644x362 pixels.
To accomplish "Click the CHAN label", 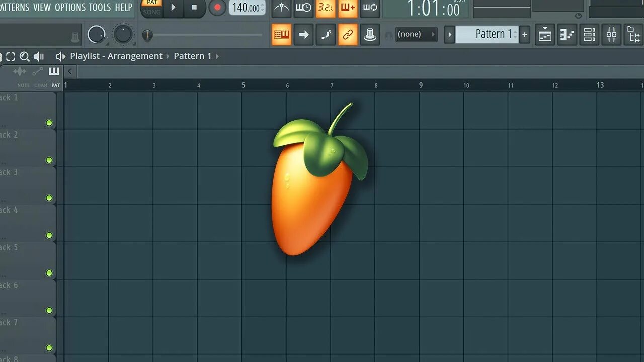I will pyautogui.click(x=41, y=86).
